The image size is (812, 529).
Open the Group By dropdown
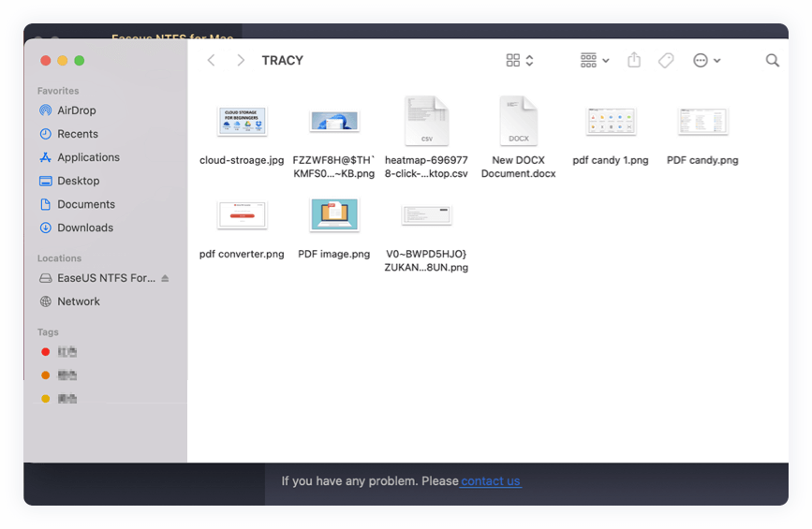(594, 61)
